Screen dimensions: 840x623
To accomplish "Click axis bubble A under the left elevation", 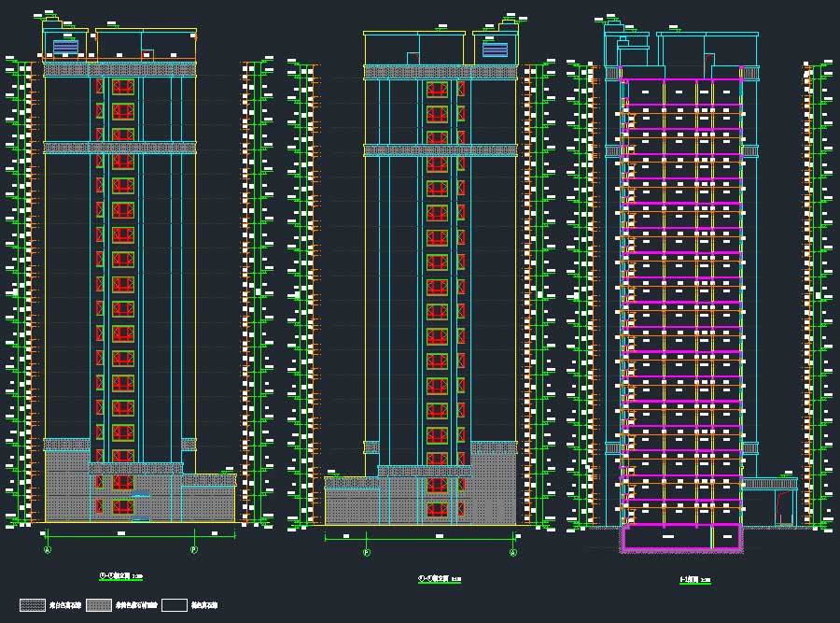I will (47, 550).
